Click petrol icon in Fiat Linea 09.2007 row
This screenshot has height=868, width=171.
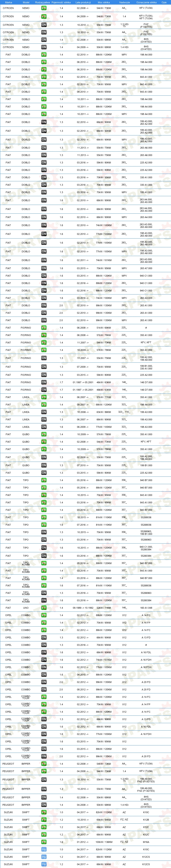pyautogui.click(x=44, y=404)
